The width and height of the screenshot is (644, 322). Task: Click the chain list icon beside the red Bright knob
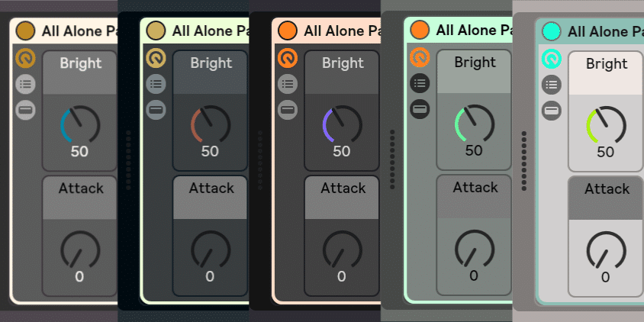click(x=156, y=84)
